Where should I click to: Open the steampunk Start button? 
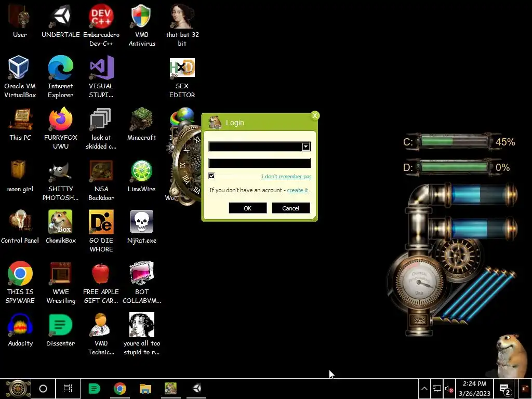18,389
